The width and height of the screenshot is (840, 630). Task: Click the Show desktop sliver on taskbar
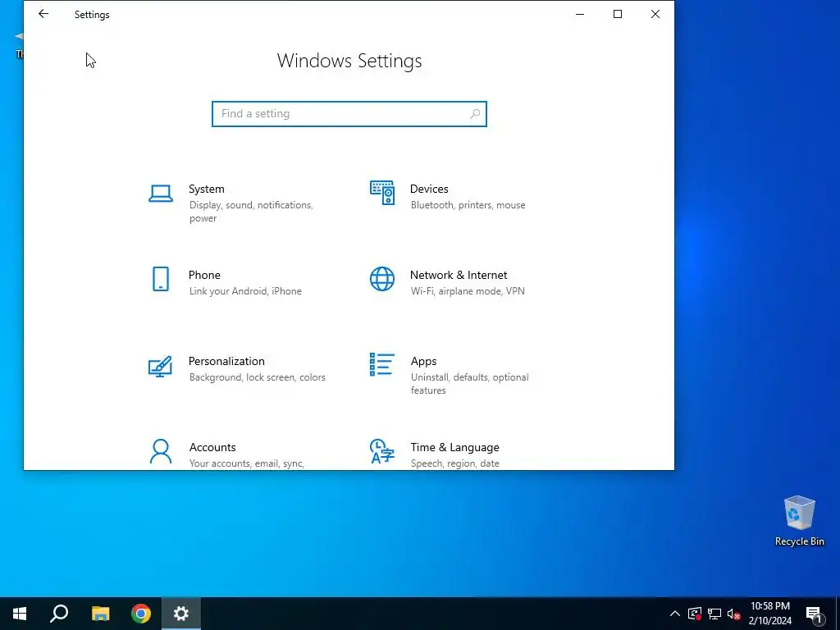(838, 614)
